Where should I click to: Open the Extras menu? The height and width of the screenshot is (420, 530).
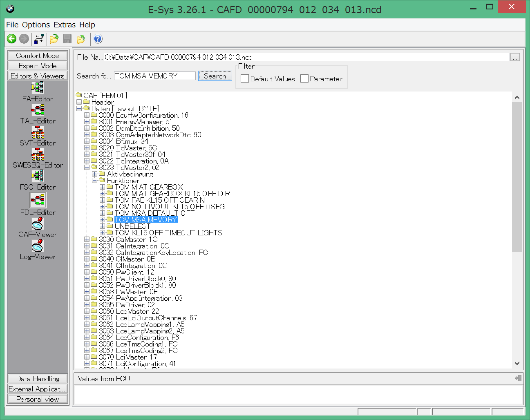65,25
